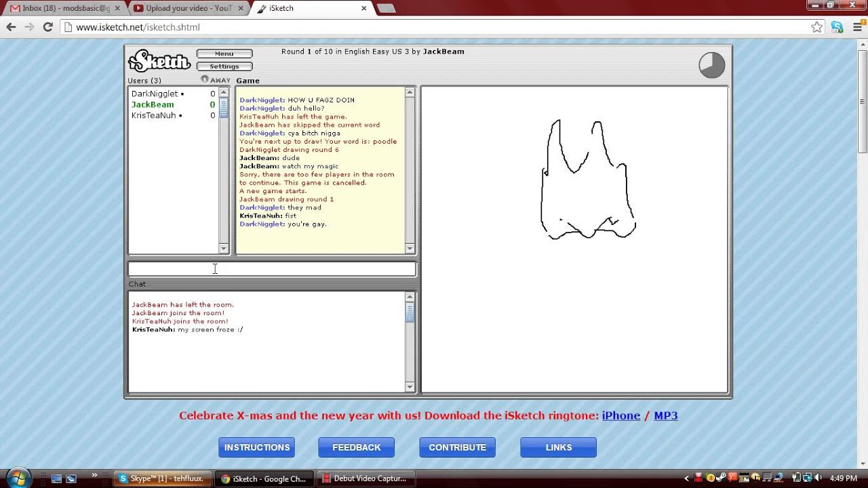This screenshot has width=868, height=488.
Task: Click the round timer clock icon
Action: pos(711,66)
